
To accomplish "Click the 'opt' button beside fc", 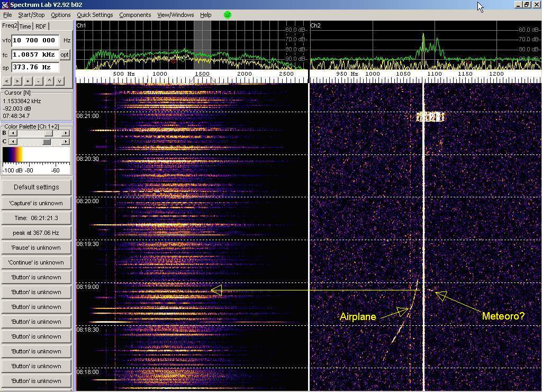I will [65, 54].
